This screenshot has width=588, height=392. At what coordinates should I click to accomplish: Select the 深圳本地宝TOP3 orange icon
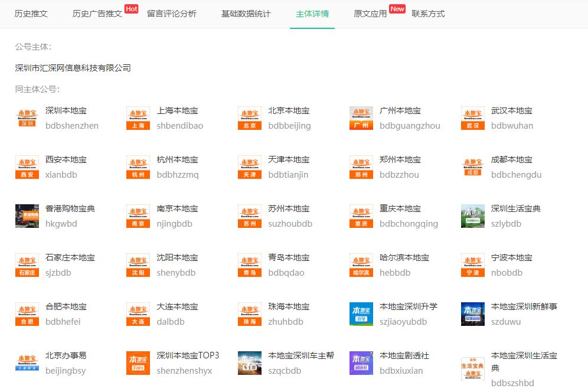pos(138,363)
